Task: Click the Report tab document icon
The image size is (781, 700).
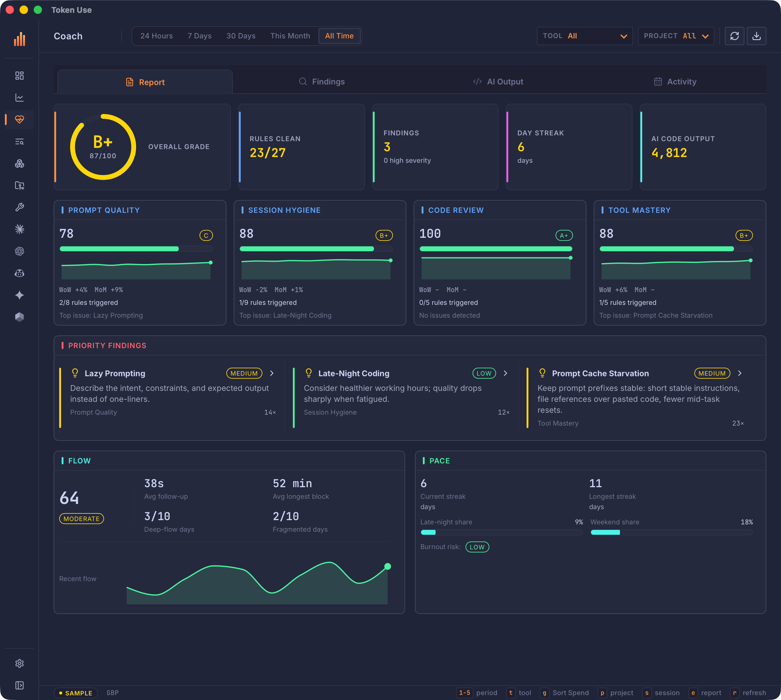Action: pos(130,82)
